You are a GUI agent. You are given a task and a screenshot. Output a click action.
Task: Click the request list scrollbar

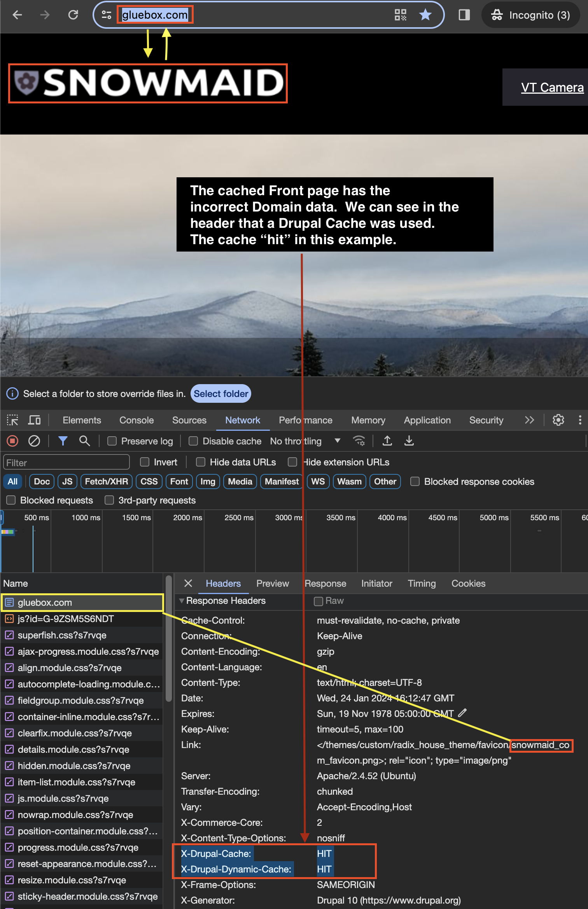(x=168, y=639)
